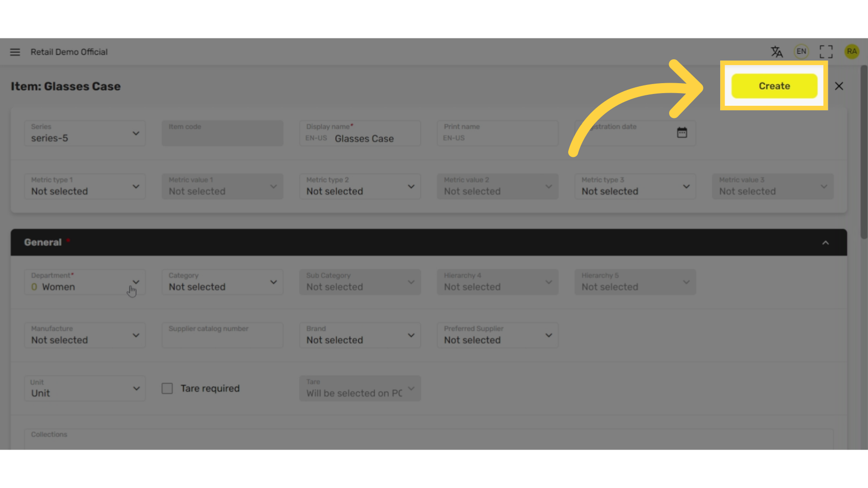Image resolution: width=868 pixels, height=488 pixels.
Task: Close the Glasses Case item form
Action: point(839,86)
